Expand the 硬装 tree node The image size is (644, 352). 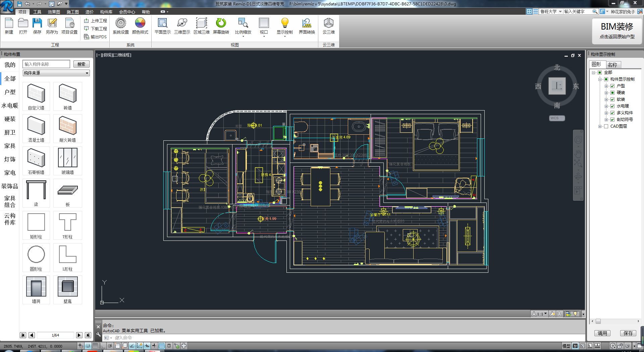pyautogui.click(x=606, y=93)
